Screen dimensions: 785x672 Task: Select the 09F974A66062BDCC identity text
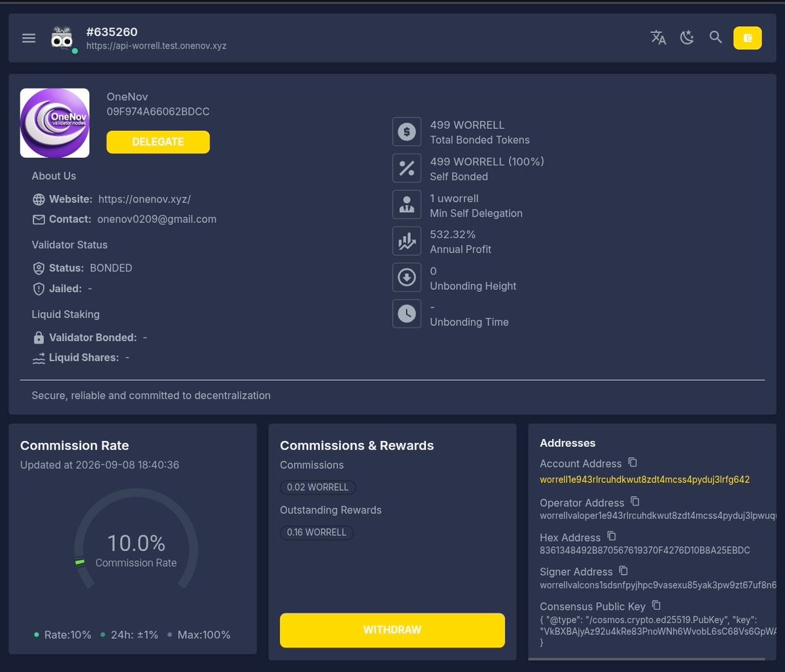point(158,112)
